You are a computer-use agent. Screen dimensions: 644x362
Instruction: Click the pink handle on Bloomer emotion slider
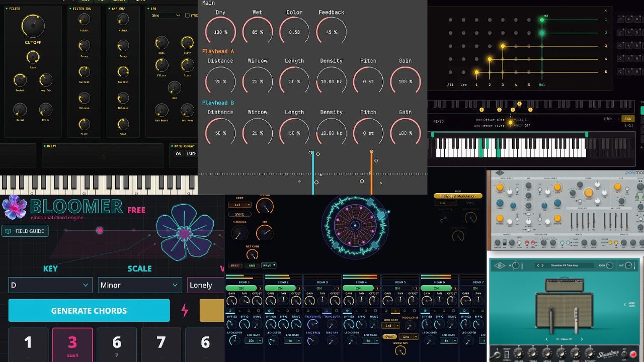pyautogui.click(x=100, y=230)
